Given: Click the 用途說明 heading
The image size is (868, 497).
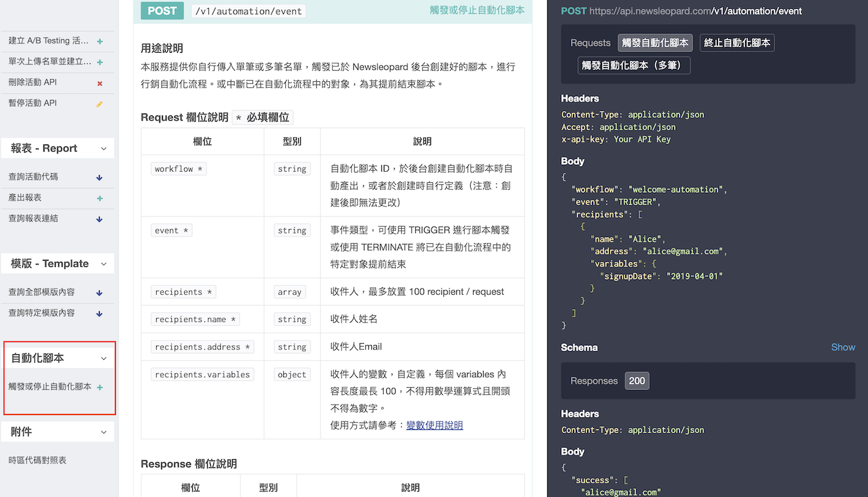Looking at the screenshot, I should tap(162, 48).
